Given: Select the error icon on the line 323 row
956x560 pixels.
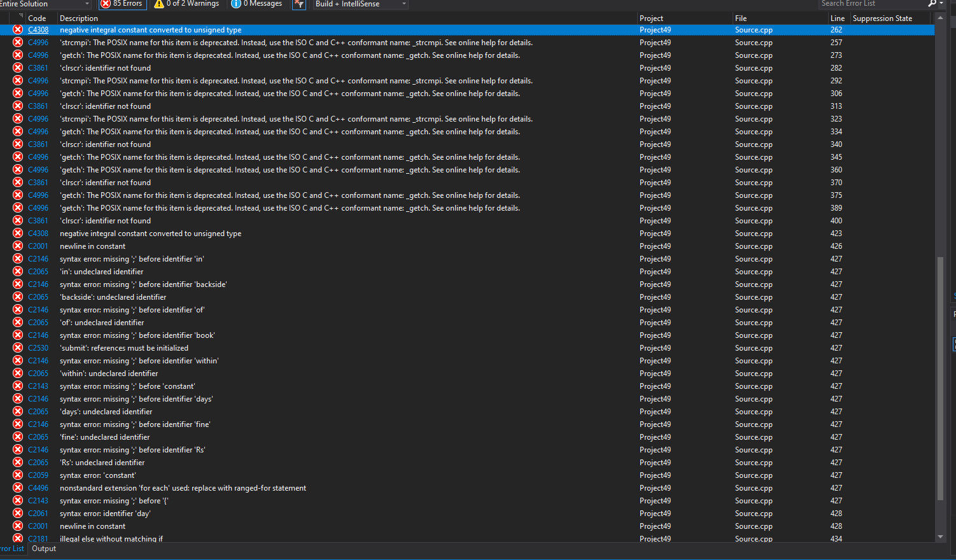Looking at the screenshot, I should click(x=18, y=119).
